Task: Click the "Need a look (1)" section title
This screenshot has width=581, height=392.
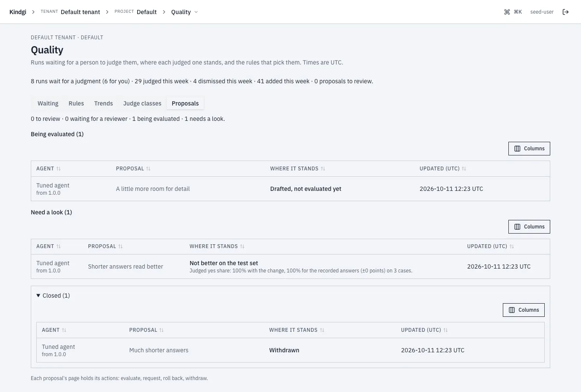Action: click(x=51, y=212)
